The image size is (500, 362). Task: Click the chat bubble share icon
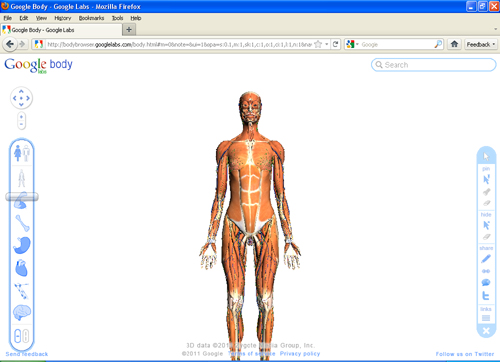pos(486,283)
